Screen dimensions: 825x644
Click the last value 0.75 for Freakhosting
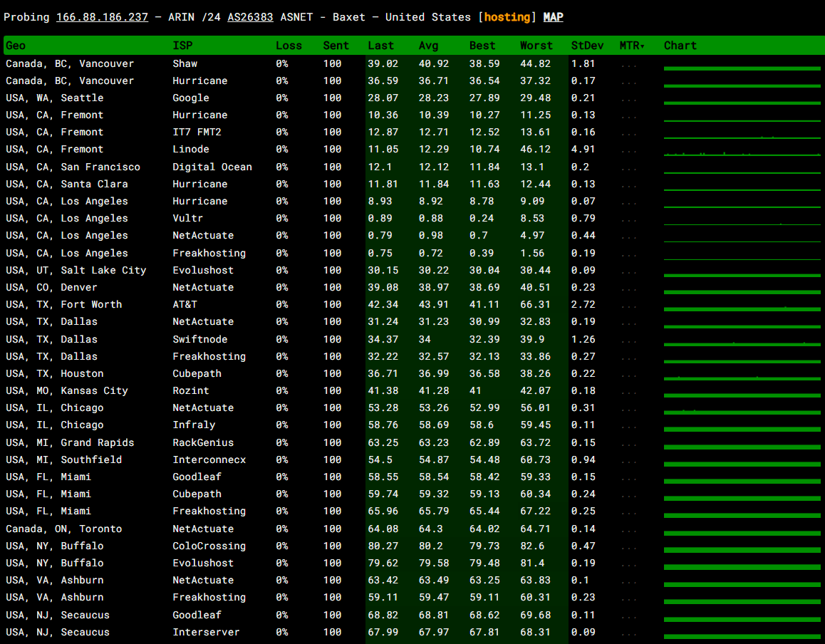(380, 253)
